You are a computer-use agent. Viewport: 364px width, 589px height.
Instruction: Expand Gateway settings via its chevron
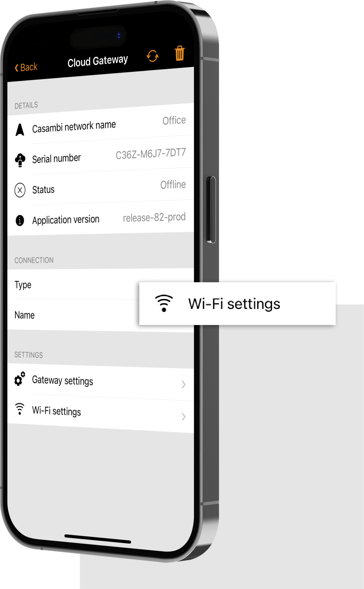pos(183,384)
